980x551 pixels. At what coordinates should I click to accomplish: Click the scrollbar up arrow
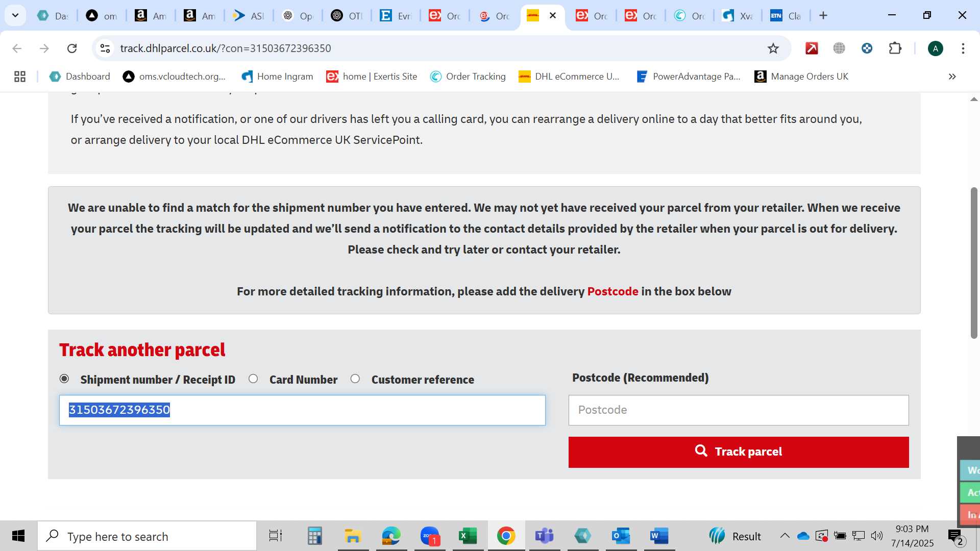click(x=974, y=99)
